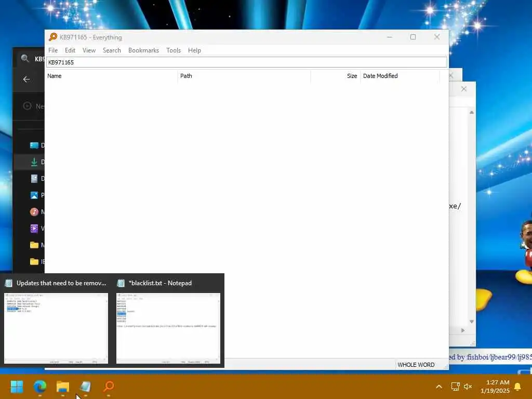
Task: Click the 'Updates that need to be remov...' title
Action: (x=61, y=283)
